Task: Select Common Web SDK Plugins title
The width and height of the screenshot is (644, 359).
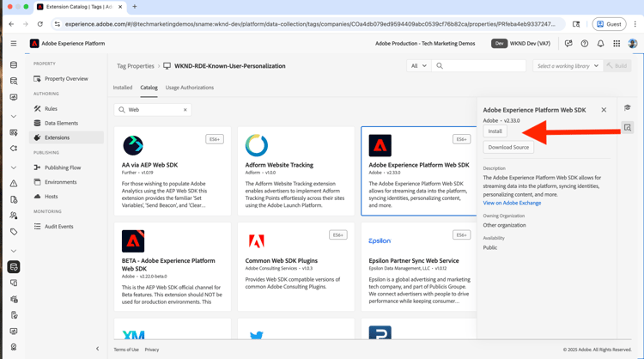Action: (282, 260)
